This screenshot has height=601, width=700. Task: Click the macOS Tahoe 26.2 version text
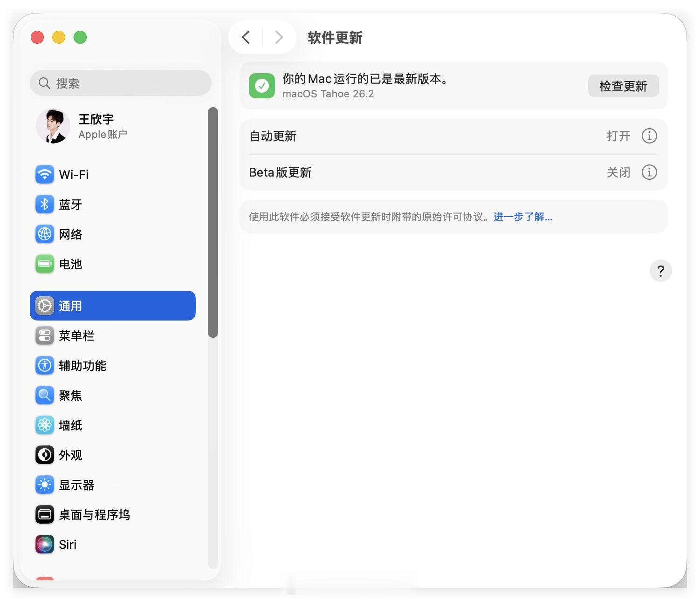(x=328, y=94)
